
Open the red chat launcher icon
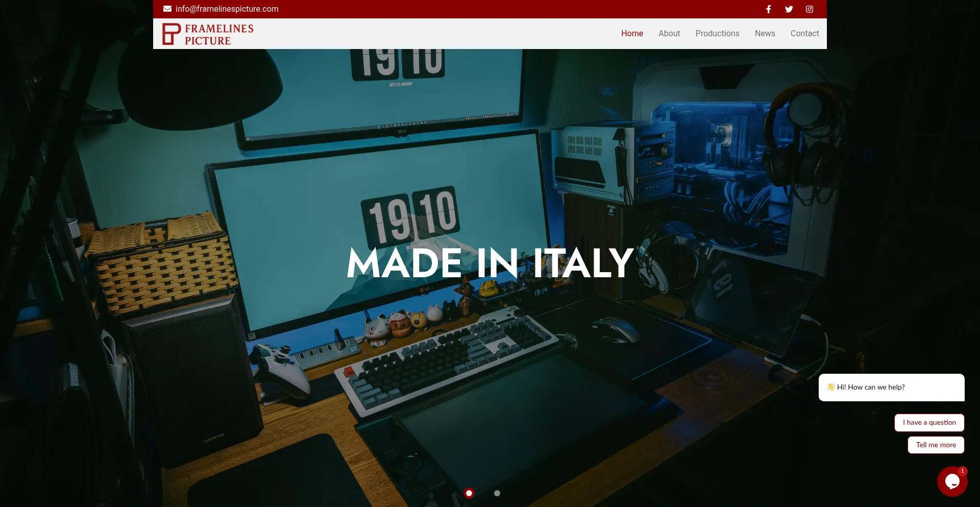point(951,481)
